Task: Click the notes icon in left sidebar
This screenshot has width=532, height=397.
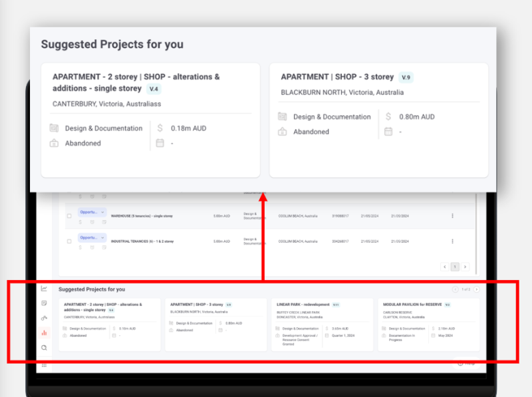Action: coord(44,303)
